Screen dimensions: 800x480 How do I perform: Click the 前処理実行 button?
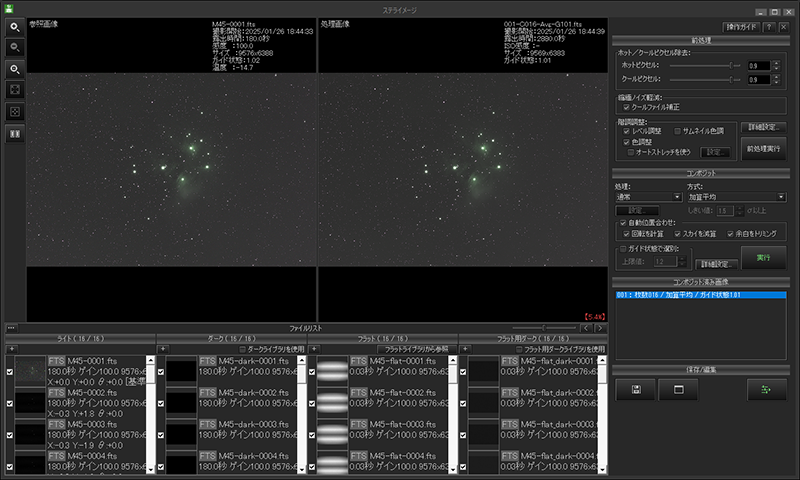763,149
